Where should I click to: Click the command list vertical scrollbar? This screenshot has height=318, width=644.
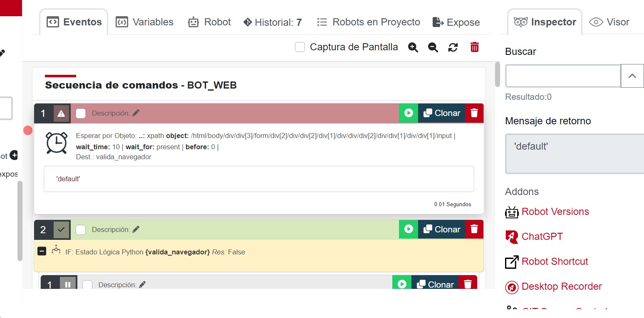tap(497, 75)
